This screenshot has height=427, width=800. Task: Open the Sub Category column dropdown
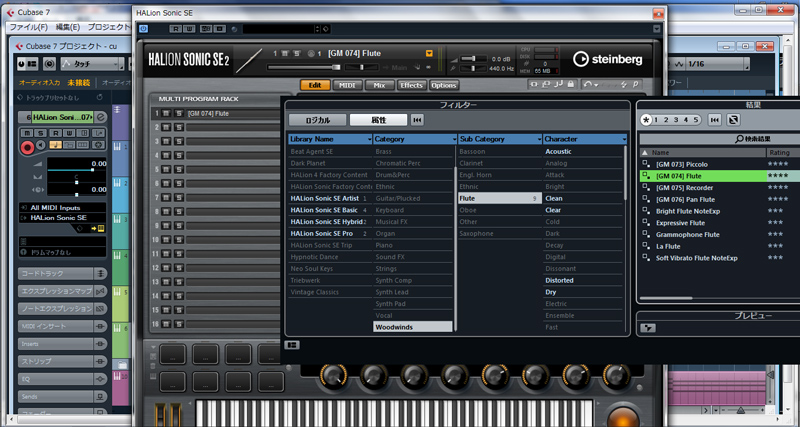click(539, 139)
